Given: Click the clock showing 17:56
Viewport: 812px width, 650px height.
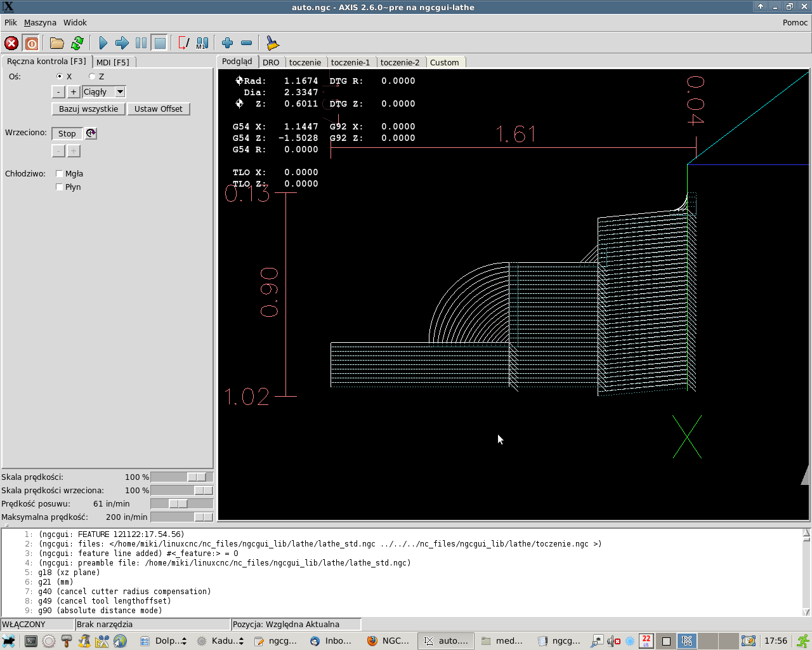Looking at the screenshot, I should (x=775, y=641).
